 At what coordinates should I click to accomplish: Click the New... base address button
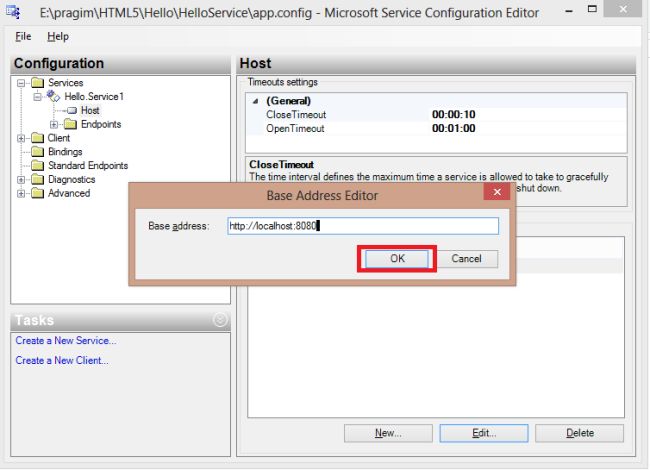(x=388, y=433)
